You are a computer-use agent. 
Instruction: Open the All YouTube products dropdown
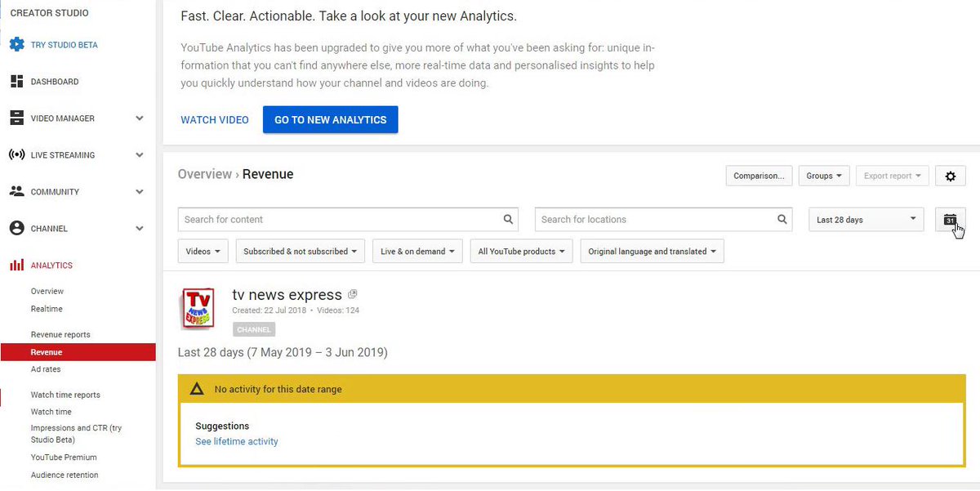522,252
